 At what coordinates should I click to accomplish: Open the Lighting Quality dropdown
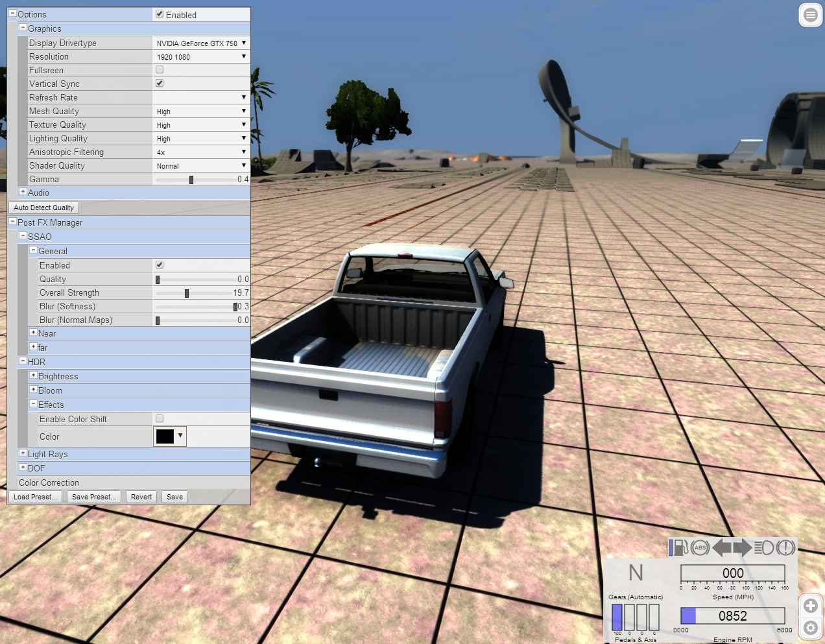tap(201, 138)
